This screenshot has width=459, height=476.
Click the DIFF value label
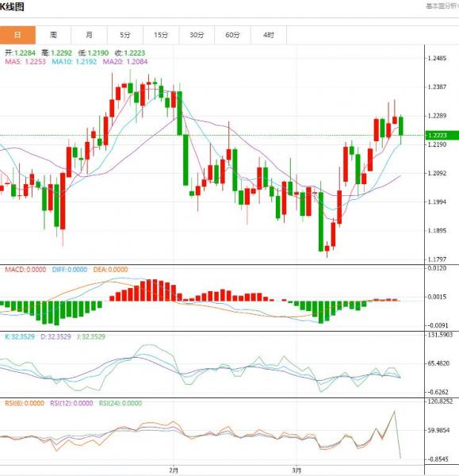tap(70, 270)
